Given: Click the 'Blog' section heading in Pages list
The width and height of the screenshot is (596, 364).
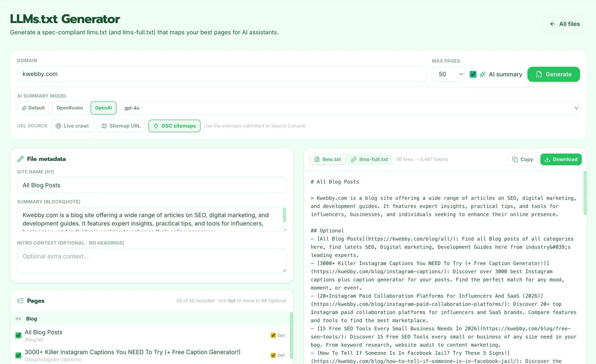Looking at the screenshot, I should pyautogui.click(x=32, y=319).
